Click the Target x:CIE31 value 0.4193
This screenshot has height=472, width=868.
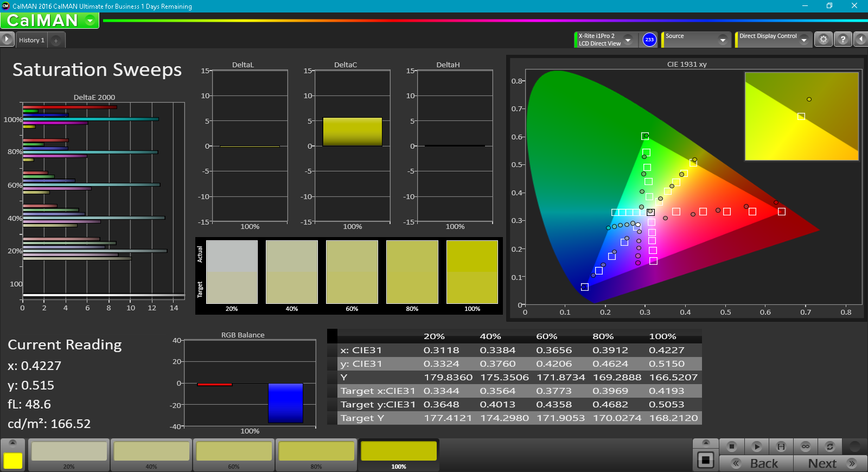point(666,391)
